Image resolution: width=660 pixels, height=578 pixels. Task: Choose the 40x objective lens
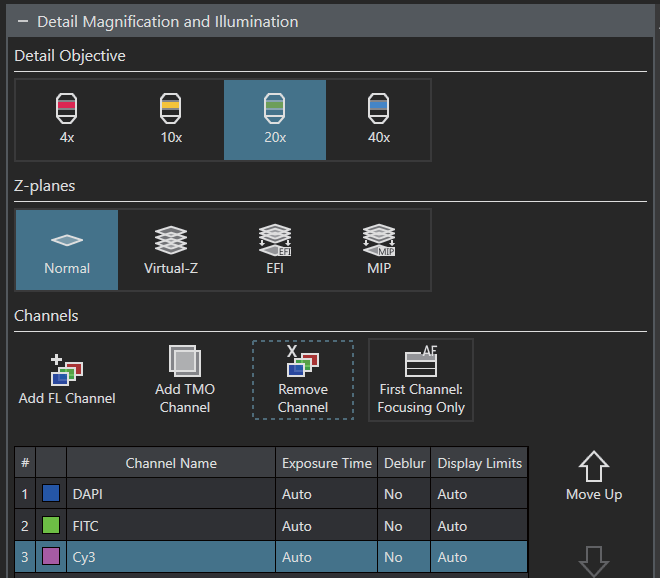pos(379,119)
